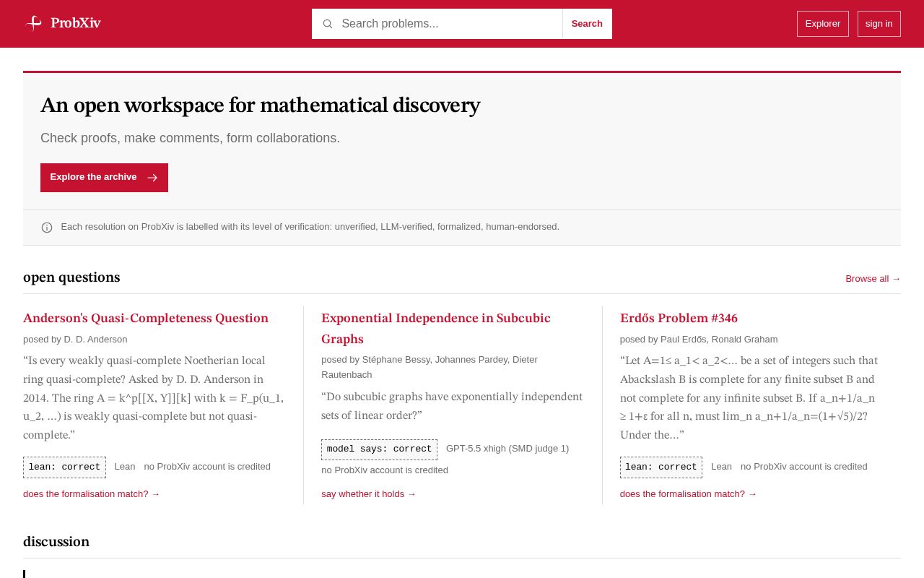This screenshot has width=924, height=578.
Task: Click the "Check proofs, make comments" tagline
Action: pyautogui.click(x=190, y=138)
